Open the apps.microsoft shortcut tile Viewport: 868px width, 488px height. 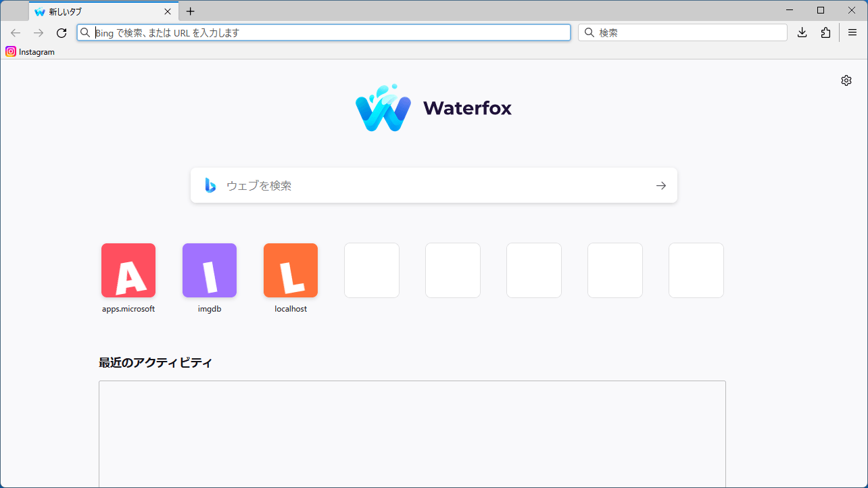[x=128, y=270]
